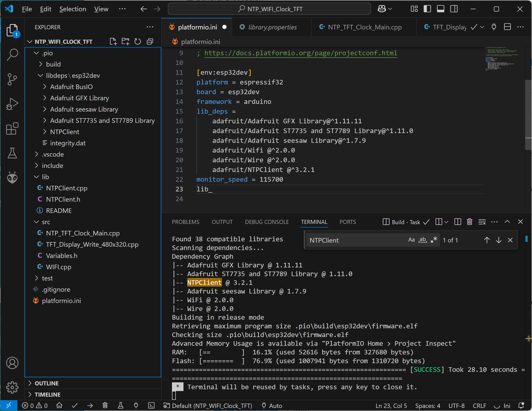The width and height of the screenshot is (532, 411).
Task: Collapse all folders in Explorer
Action: point(150,41)
